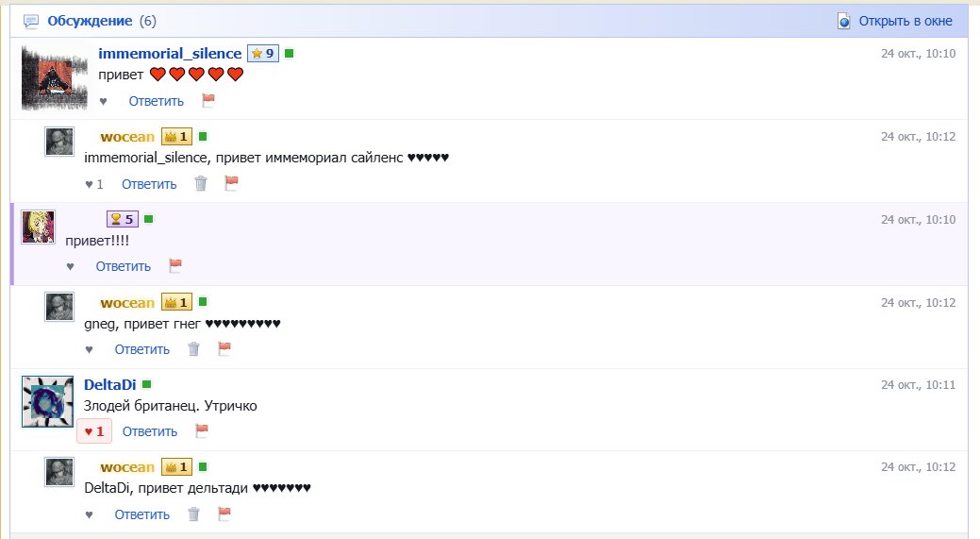Open wocean's profile in reply to immemorial_silence
This screenshot has height=539, width=980.
click(x=127, y=136)
